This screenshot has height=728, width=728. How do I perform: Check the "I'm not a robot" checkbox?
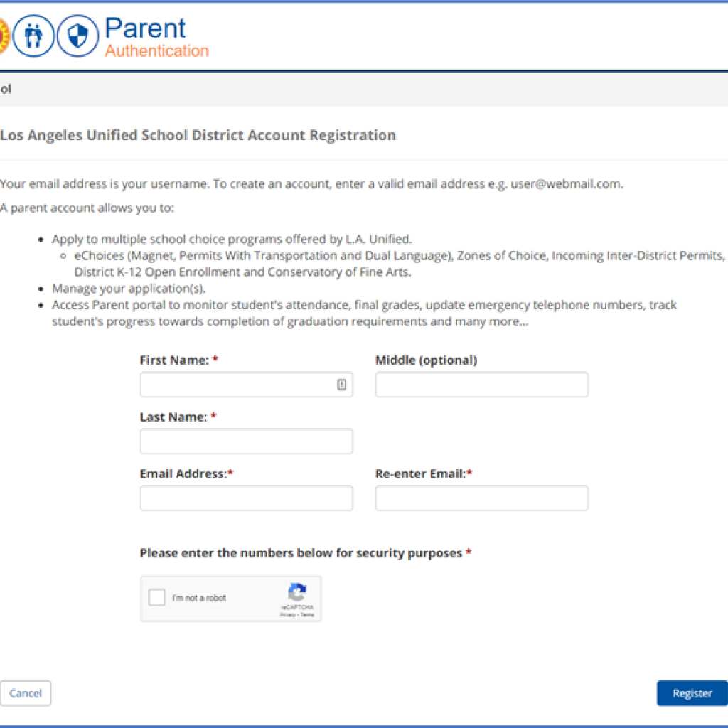(156, 597)
